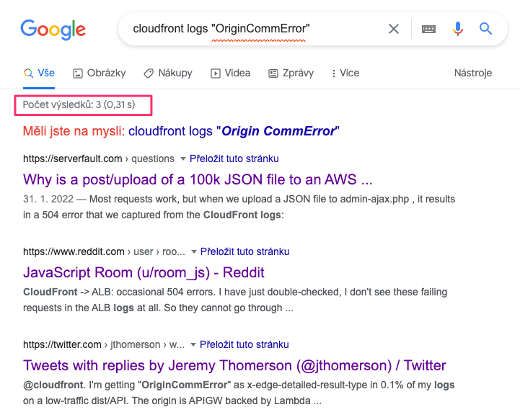Click the play icon beside Videa
The image size is (520, 420).
coord(215,73)
